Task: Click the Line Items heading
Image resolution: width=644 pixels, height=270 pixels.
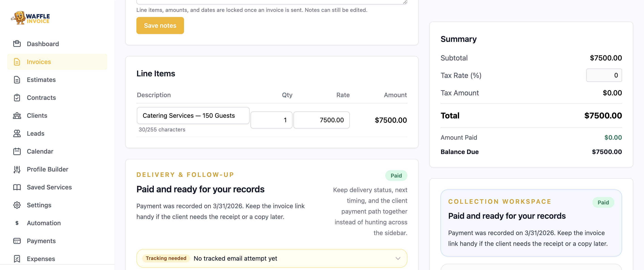Action: pos(156,74)
